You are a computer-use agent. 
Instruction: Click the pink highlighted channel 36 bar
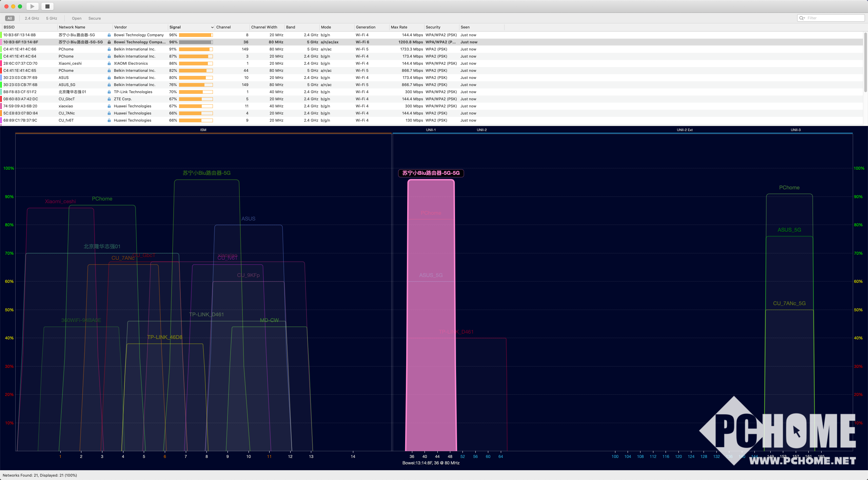(431, 315)
